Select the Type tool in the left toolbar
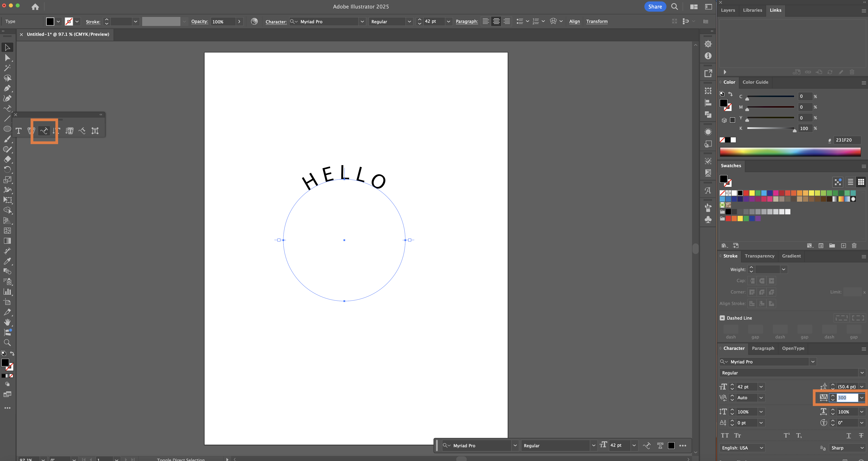Image resolution: width=868 pixels, height=461 pixels. [7, 108]
